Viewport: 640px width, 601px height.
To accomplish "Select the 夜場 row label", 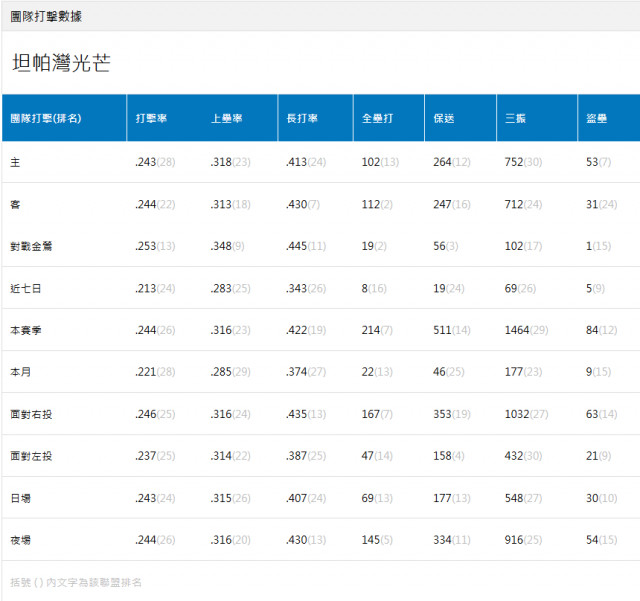I will pos(21,540).
